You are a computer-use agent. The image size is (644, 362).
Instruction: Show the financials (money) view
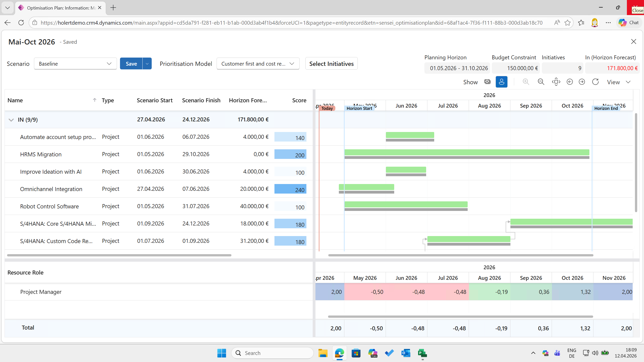[x=487, y=82]
